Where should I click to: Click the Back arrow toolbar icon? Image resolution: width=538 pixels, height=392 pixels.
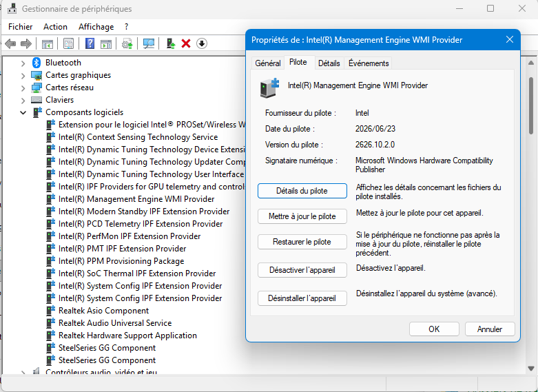tap(10, 43)
